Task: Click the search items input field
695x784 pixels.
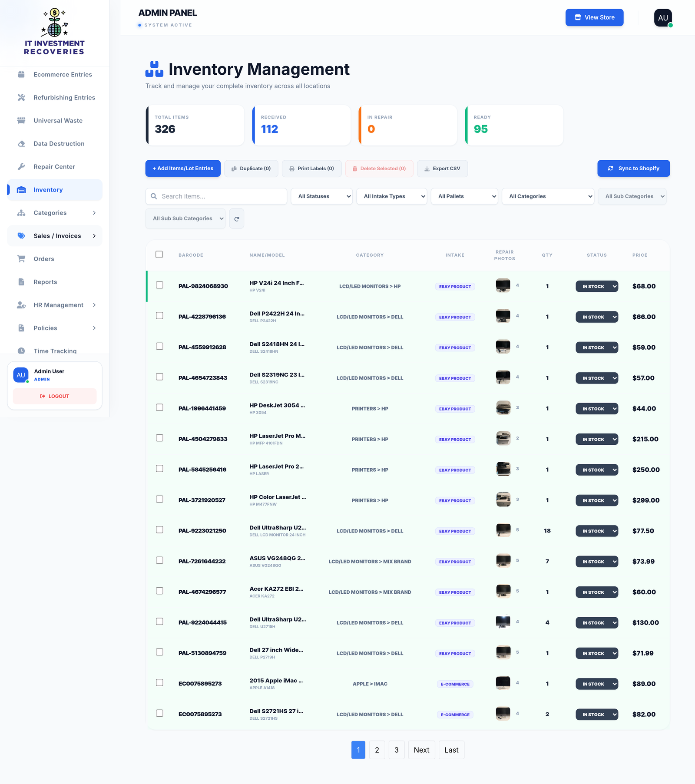Action: [x=216, y=196]
